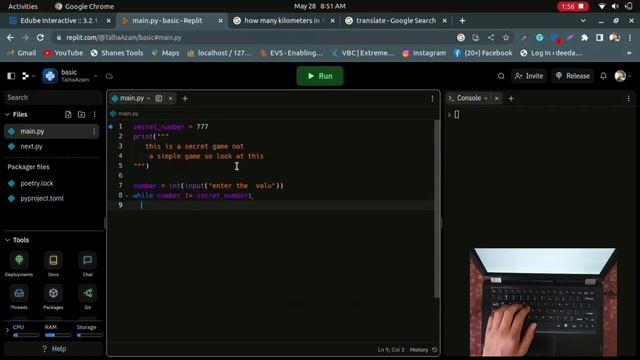Open Console pane options menu
Image resolution: width=640 pixels, height=360 pixels.
point(629,98)
